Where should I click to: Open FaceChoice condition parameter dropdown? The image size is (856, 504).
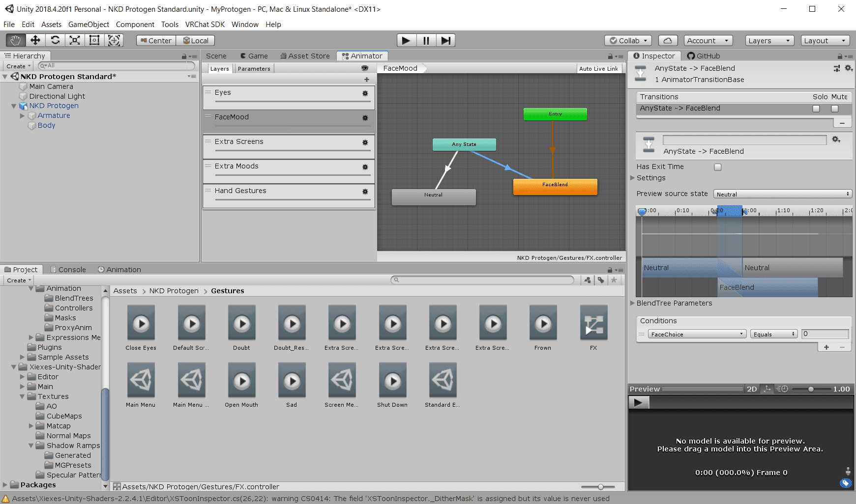coord(697,334)
